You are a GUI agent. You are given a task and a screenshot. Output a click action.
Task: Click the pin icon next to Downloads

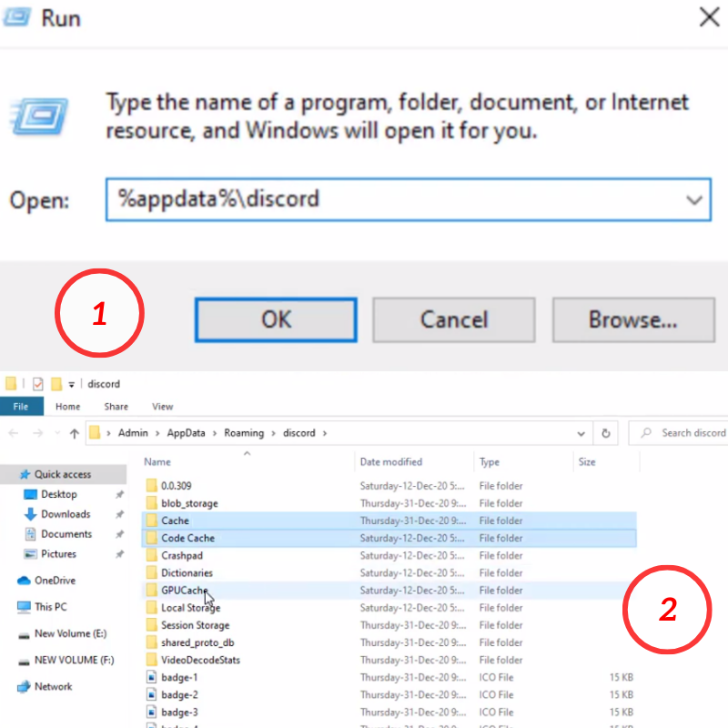click(x=120, y=514)
